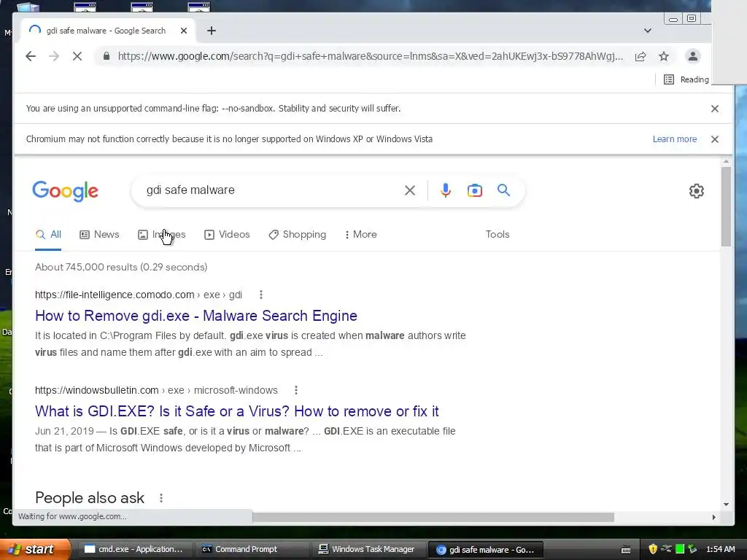This screenshot has width=747, height=560.
Task: Stop loading the page
Action: [x=77, y=56]
